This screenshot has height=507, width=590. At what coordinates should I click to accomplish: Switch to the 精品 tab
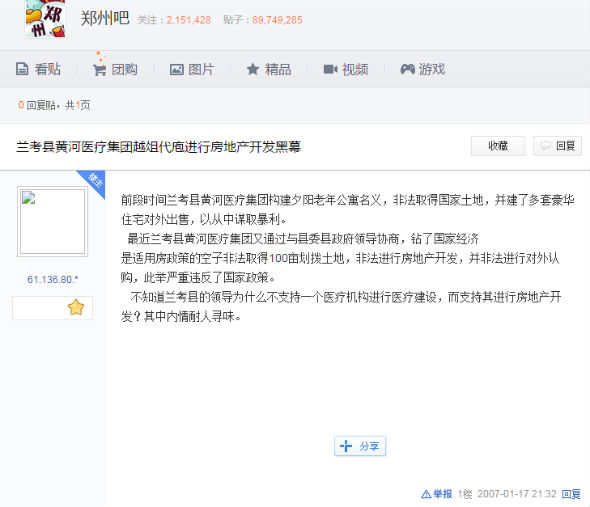tap(269, 69)
